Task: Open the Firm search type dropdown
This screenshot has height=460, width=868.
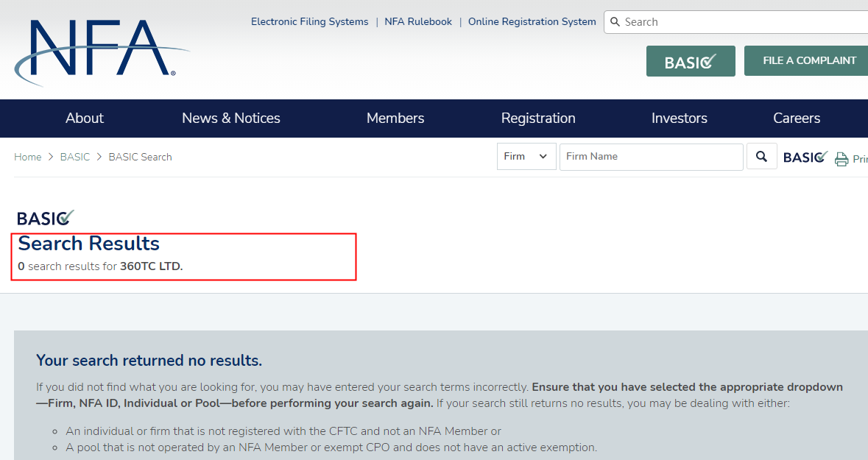Action: click(x=526, y=157)
